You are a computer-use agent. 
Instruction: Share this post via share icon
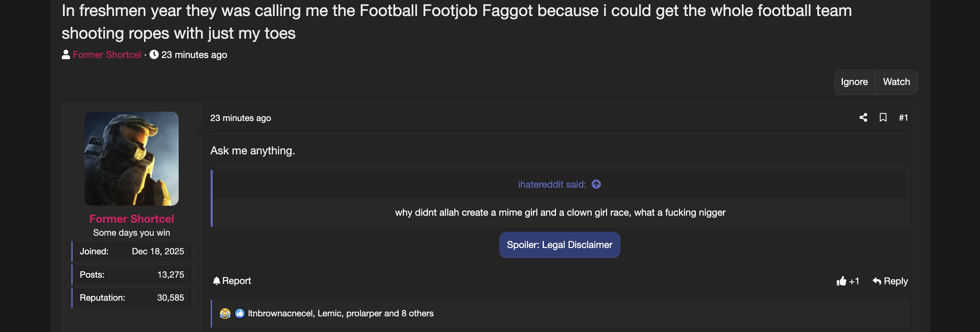point(863,118)
